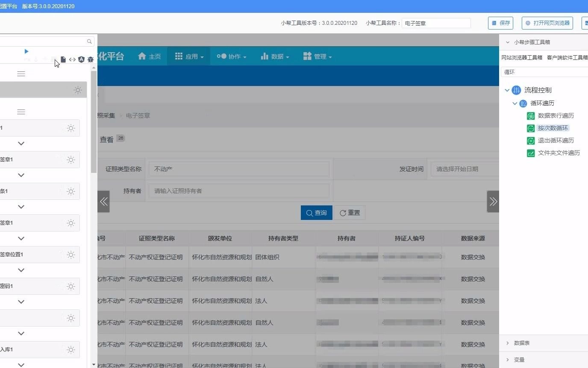588x368 pixels.
Task: Open the 应用 dropdown menu
Action: tap(188, 56)
